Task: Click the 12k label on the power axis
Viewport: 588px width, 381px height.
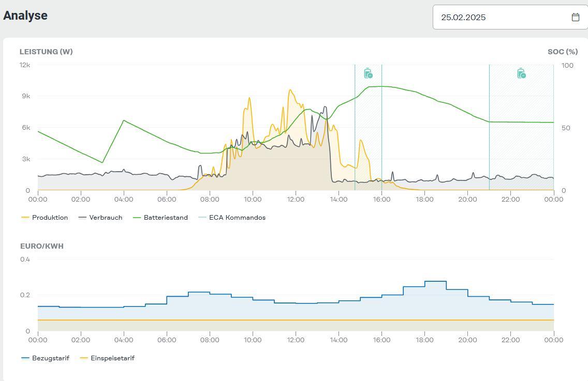Action: tap(25, 65)
